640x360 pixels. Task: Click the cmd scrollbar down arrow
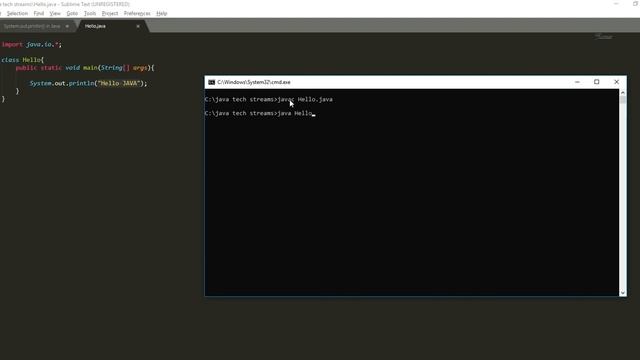(623, 293)
